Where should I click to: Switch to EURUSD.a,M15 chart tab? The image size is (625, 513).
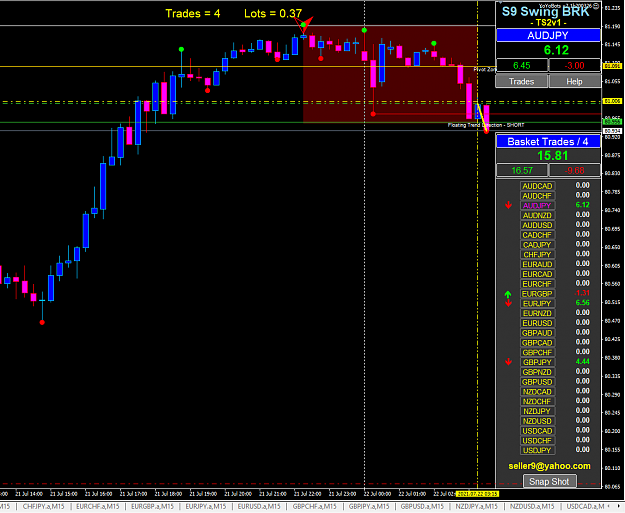coord(259,507)
